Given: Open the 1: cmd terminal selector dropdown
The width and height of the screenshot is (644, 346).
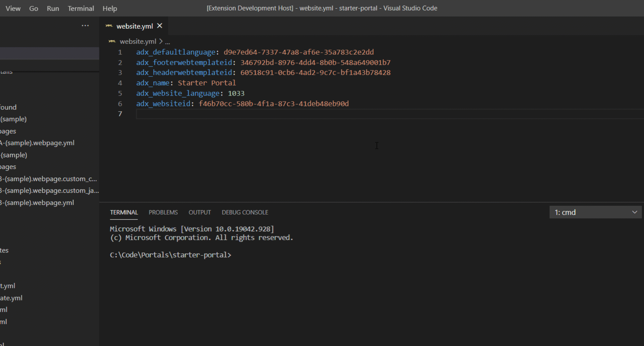Looking at the screenshot, I should (x=595, y=212).
